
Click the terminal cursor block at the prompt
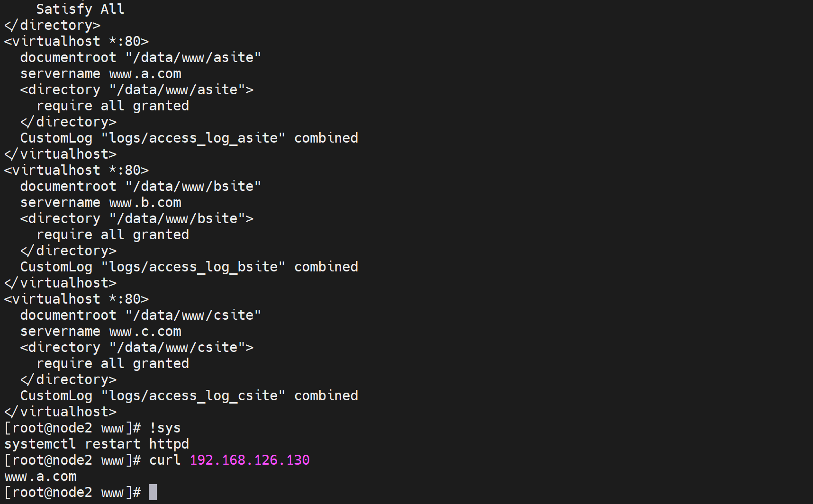pos(153,492)
